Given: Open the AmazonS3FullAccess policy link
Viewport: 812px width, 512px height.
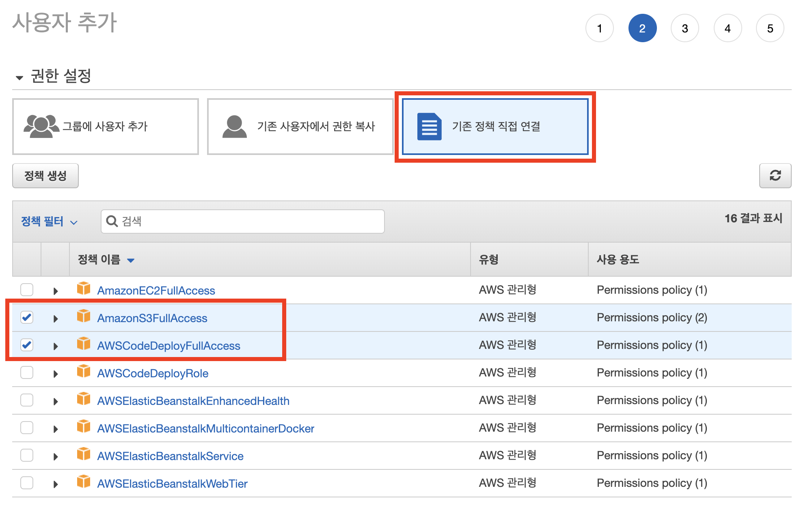Looking at the screenshot, I should (152, 318).
